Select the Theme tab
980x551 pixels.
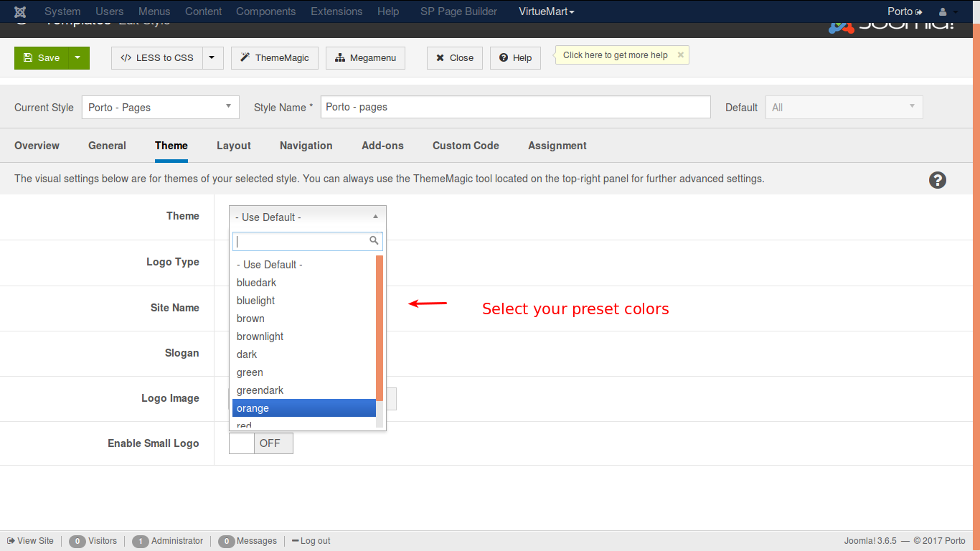tap(171, 146)
